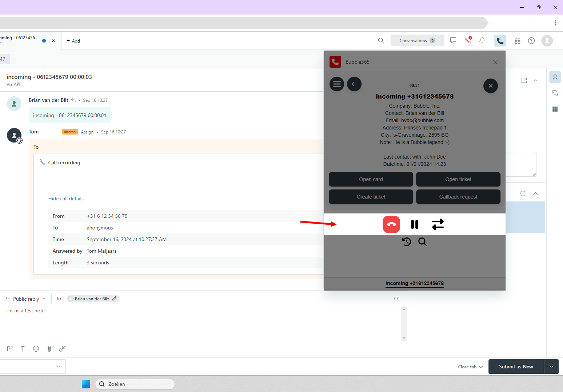This screenshot has width=563, height=392.
Task: Open the notifications bell
Action: [482, 41]
